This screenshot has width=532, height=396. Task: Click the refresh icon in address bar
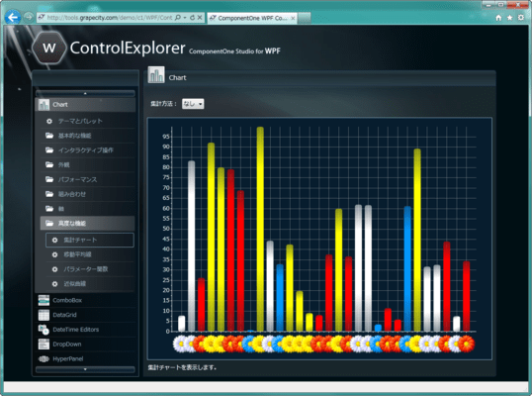(193, 17)
